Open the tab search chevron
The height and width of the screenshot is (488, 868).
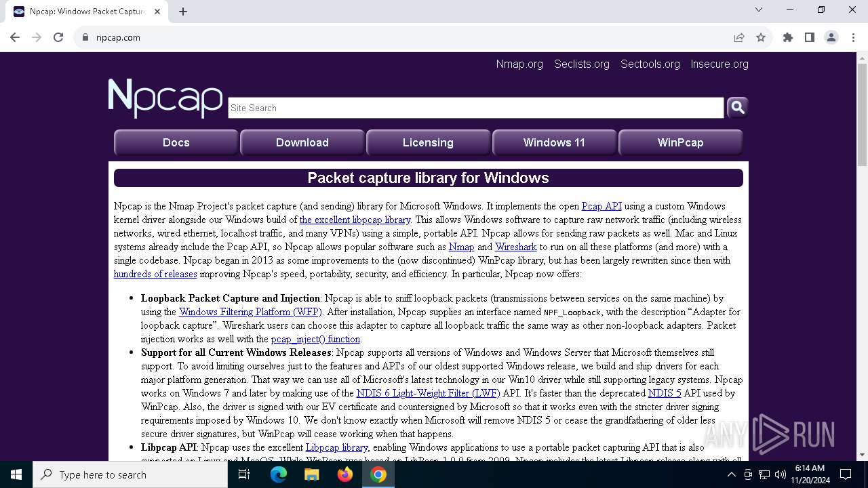tap(759, 9)
